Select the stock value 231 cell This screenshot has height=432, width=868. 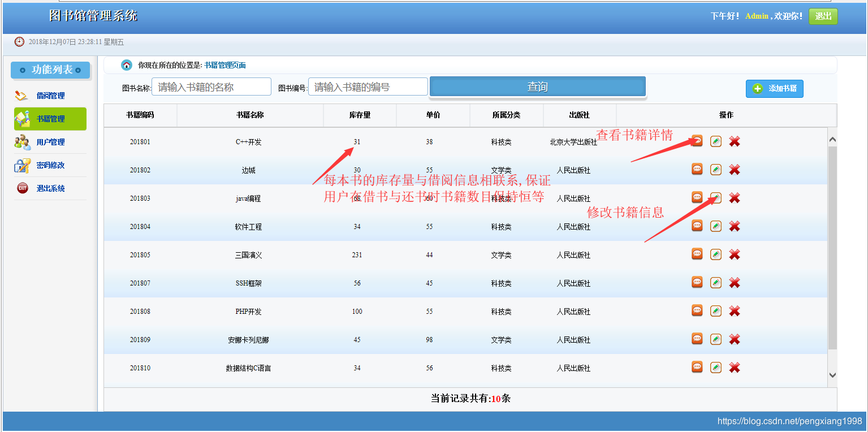(357, 255)
